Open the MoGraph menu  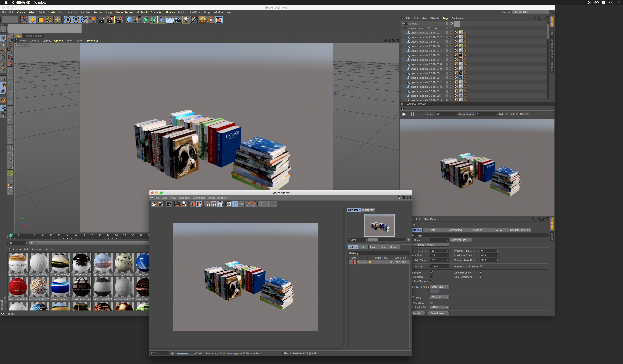click(x=142, y=12)
